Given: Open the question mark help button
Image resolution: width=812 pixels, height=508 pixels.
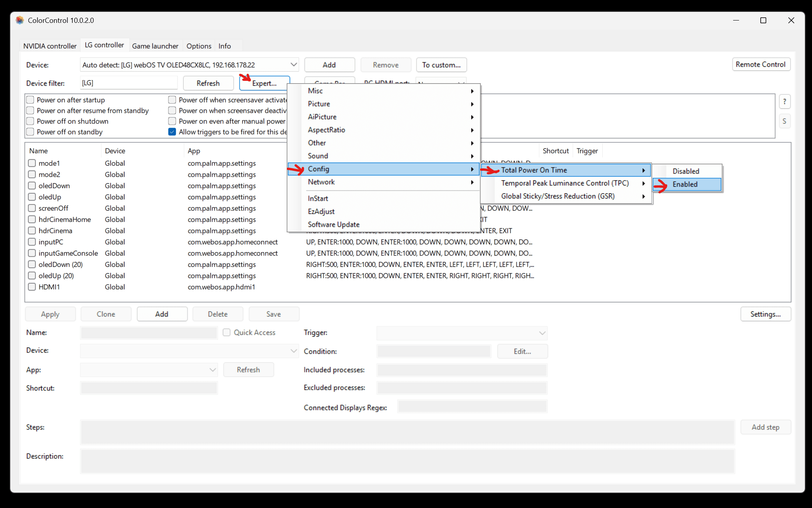Looking at the screenshot, I should point(784,102).
